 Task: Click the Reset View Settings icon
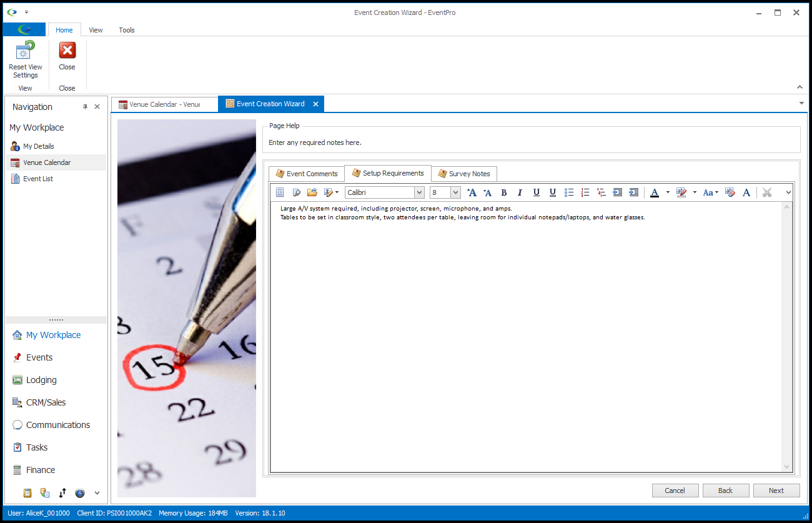coord(25,51)
